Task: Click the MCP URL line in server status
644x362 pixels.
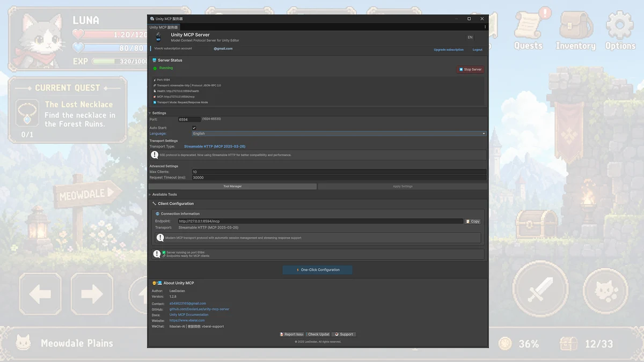Action: click(x=174, y=97)
